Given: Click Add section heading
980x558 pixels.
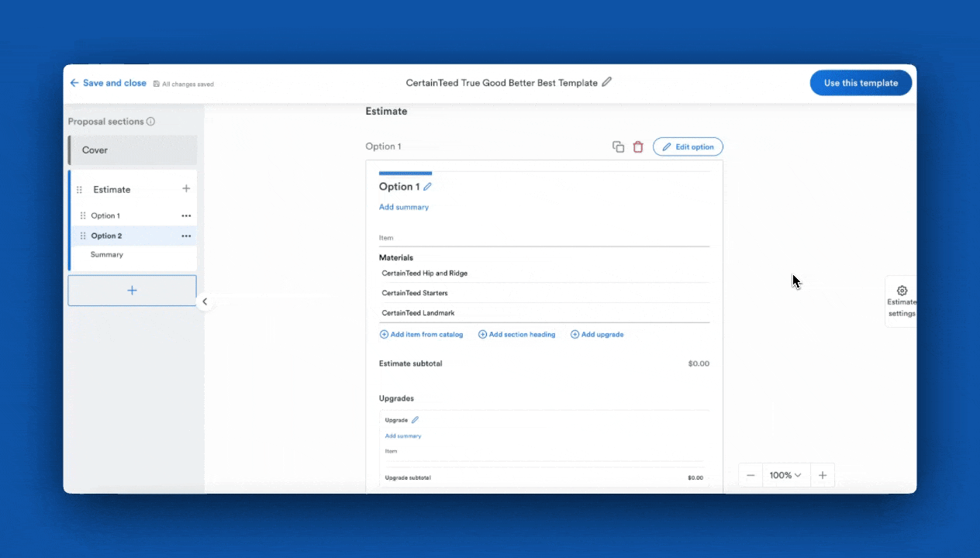Looking at the screenshot, I should tap(516, 335).
